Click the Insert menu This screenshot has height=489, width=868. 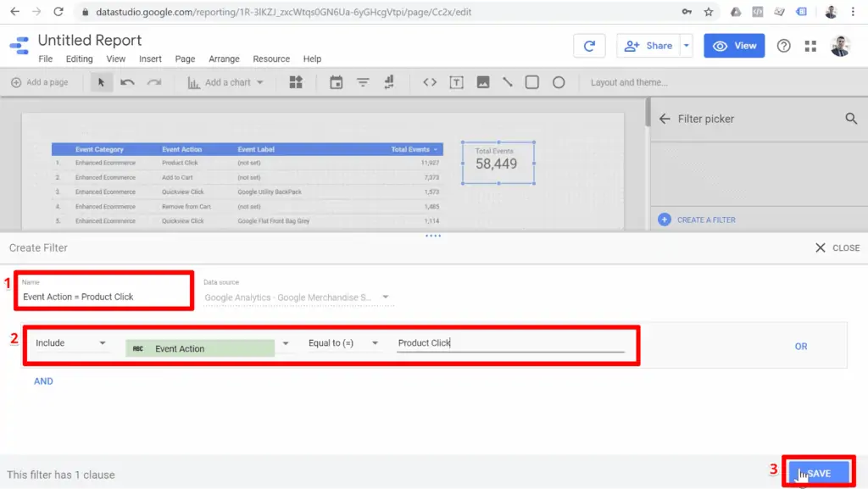150,58
